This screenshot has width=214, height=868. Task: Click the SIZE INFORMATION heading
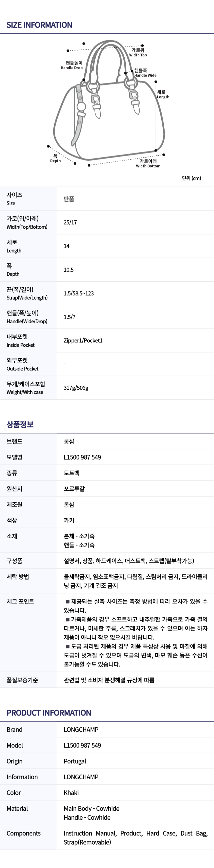tap(39, 25)
